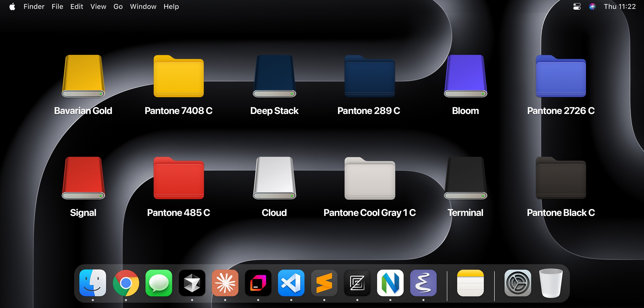Open Google Chrome from the Dock
The width and height of the screenshot is (644, 308).
pyautogui.click(x=126, y=283)
